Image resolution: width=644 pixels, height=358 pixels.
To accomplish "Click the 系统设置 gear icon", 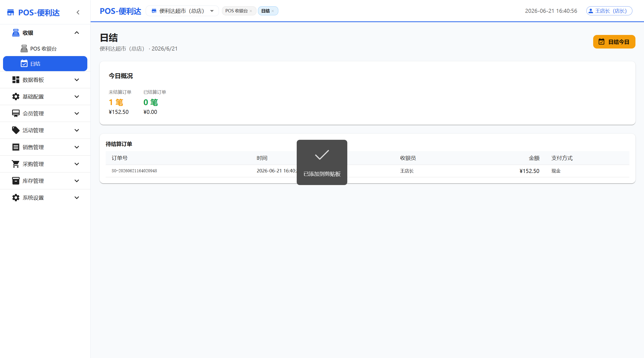I will point(16,198).
